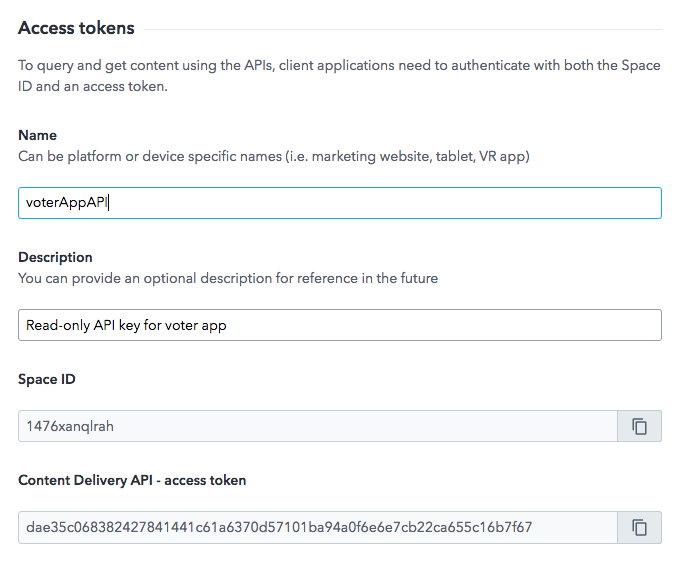
Task: Click the divider line beside Access tokens heading
Action: (x=400, y=29)
